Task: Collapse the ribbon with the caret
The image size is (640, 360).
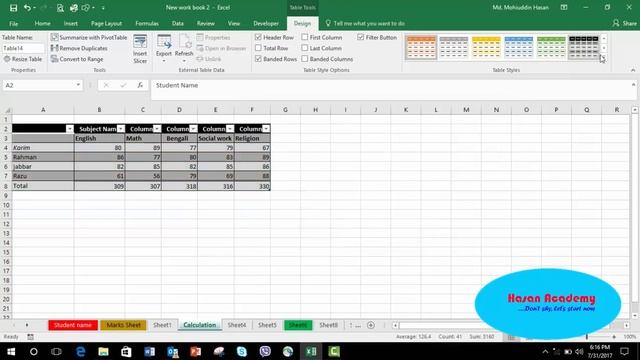Action: (x=633, y=70)
